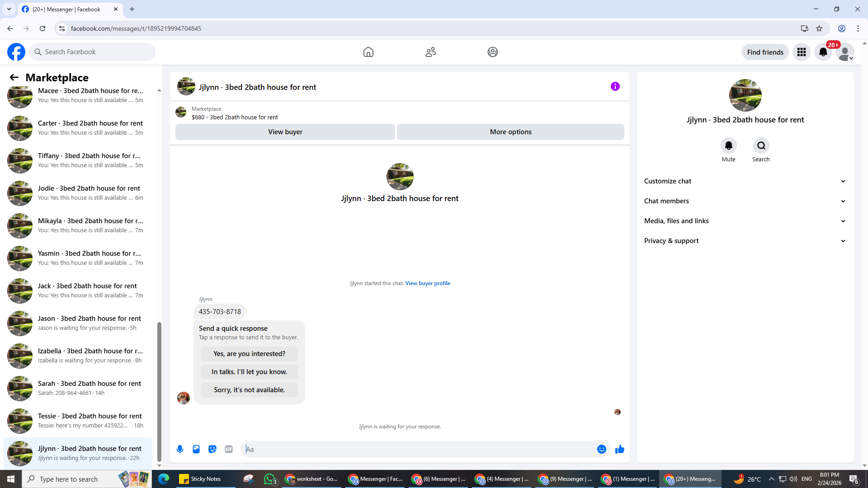Expand Privacy & support section
This screenshot has width=868, height=488.
[x=745, y=241]
